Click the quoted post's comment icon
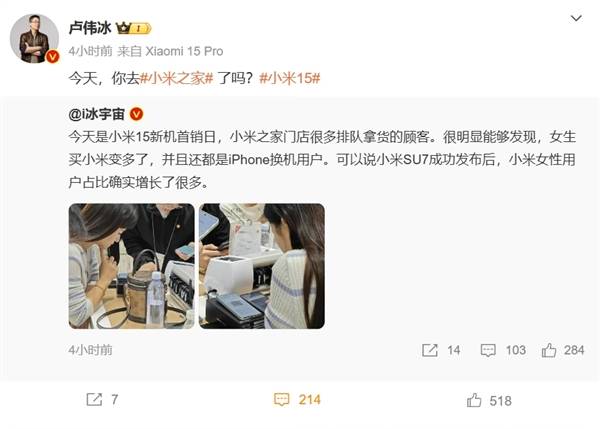The image size is (600, 429). 488,350
